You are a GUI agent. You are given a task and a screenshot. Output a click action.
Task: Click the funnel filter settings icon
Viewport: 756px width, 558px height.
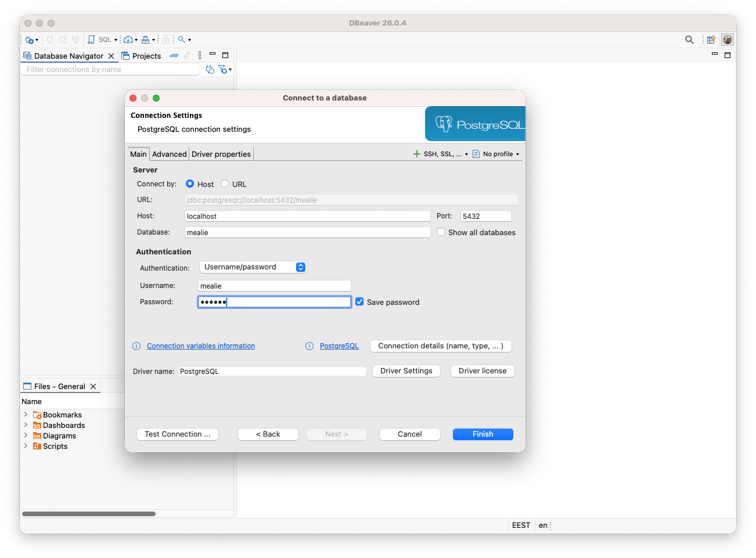pyautogui.click(x=222, y=70)
